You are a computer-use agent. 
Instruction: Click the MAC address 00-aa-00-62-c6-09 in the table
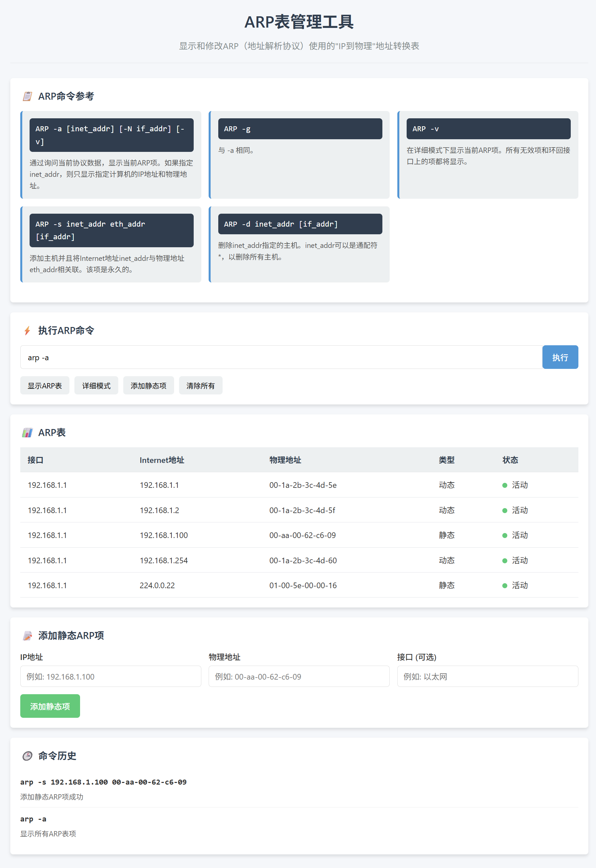click(x=302, y=535)
